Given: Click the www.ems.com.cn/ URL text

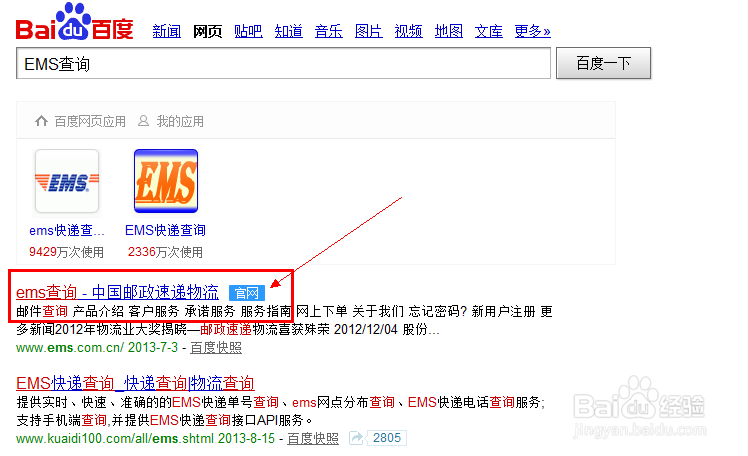Looking at the screenshot, I should (70, 348).
